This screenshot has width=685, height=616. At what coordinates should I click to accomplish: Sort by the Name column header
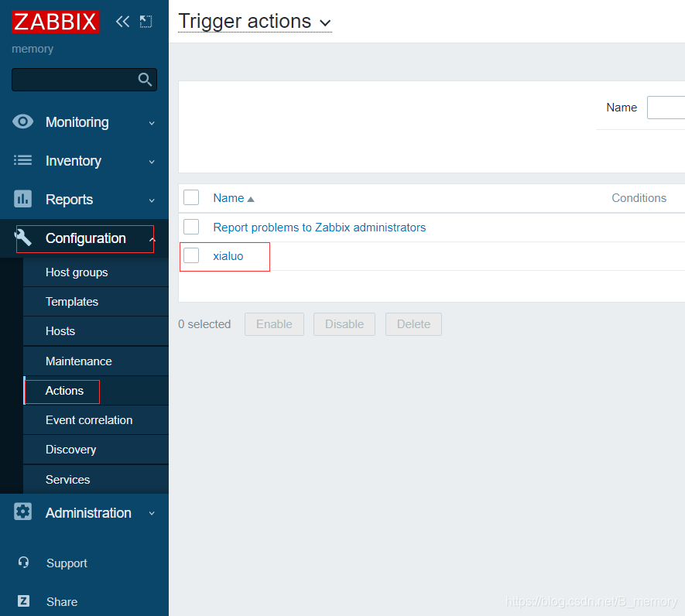(228, 198)
